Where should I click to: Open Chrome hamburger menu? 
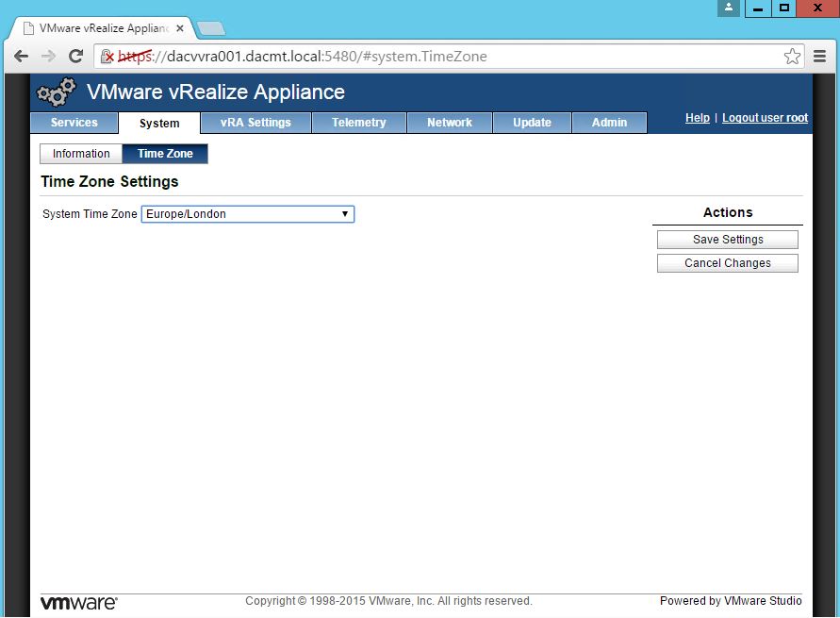(x=819, y=56)
